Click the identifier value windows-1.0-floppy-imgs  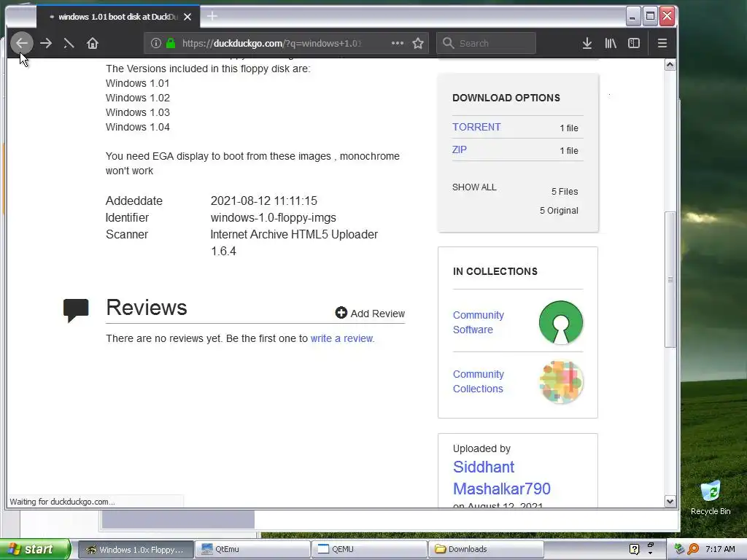pyautogui.click(x=274, y=217)
